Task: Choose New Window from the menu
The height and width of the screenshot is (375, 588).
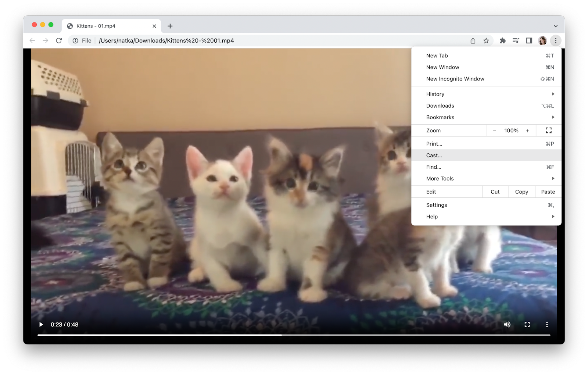Action: coord(486,67)
